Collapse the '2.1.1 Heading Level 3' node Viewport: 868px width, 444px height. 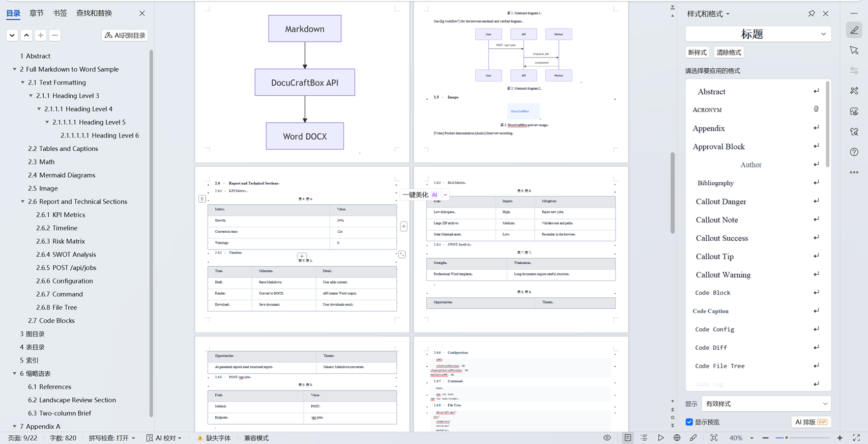pos(31,96)
